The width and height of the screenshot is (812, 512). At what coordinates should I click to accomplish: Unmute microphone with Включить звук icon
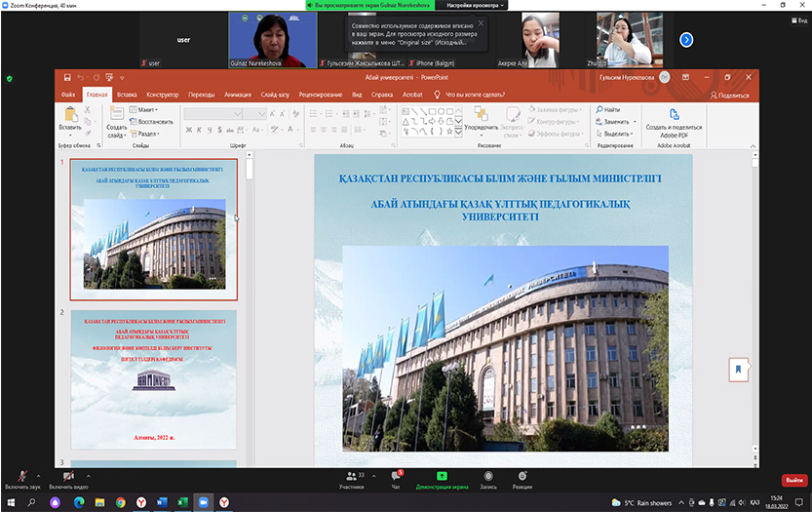coord(17,474)
